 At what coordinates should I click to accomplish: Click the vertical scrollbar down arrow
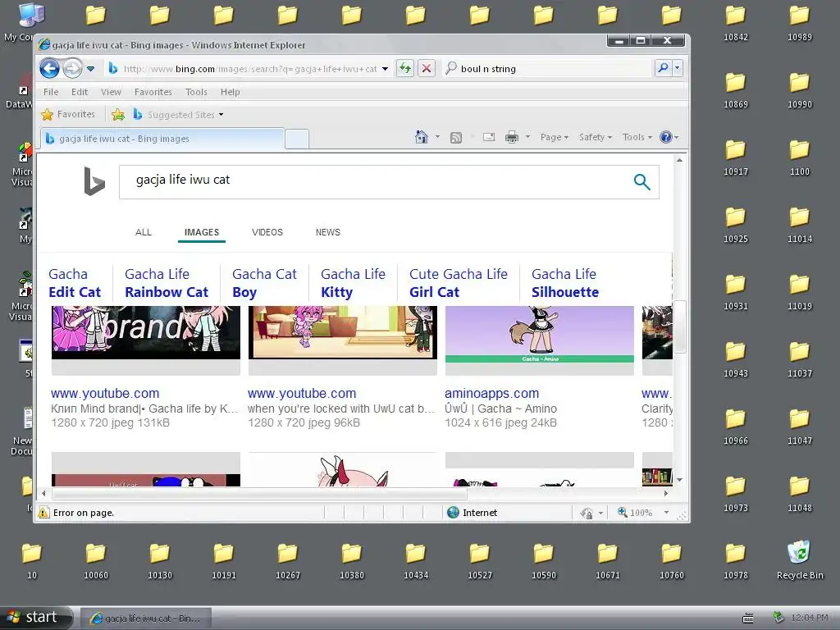(x=679, y=479)
